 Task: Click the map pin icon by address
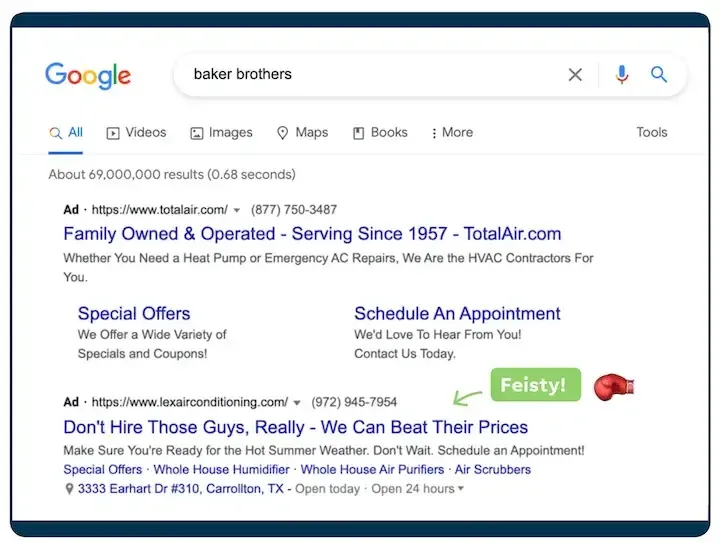pos(69,489)
